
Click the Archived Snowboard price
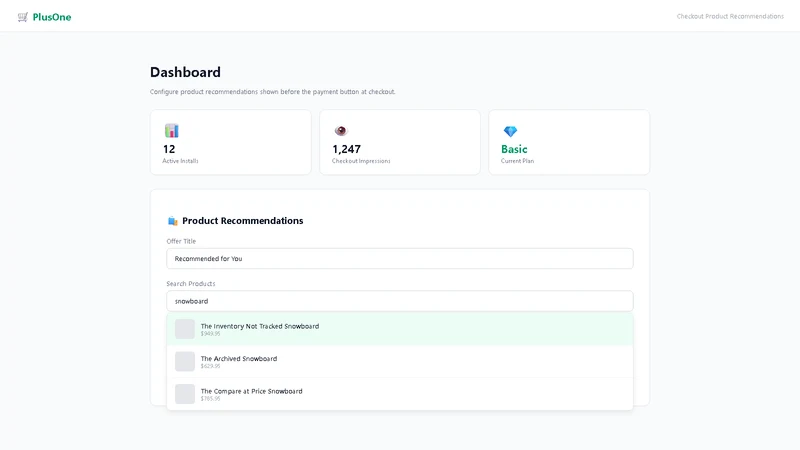[x=210, y=366]
